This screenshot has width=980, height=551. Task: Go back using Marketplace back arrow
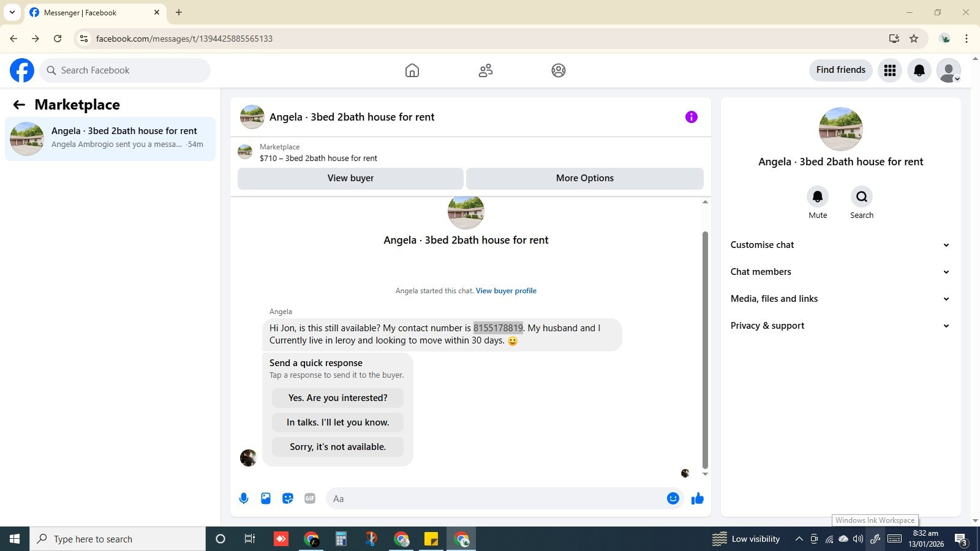(19, 105)
